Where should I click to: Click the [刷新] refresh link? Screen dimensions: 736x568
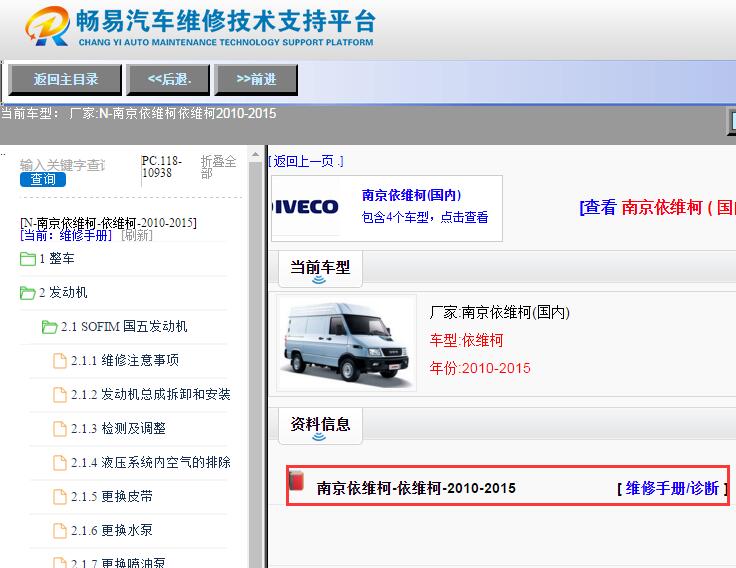[x=137, y=235]
